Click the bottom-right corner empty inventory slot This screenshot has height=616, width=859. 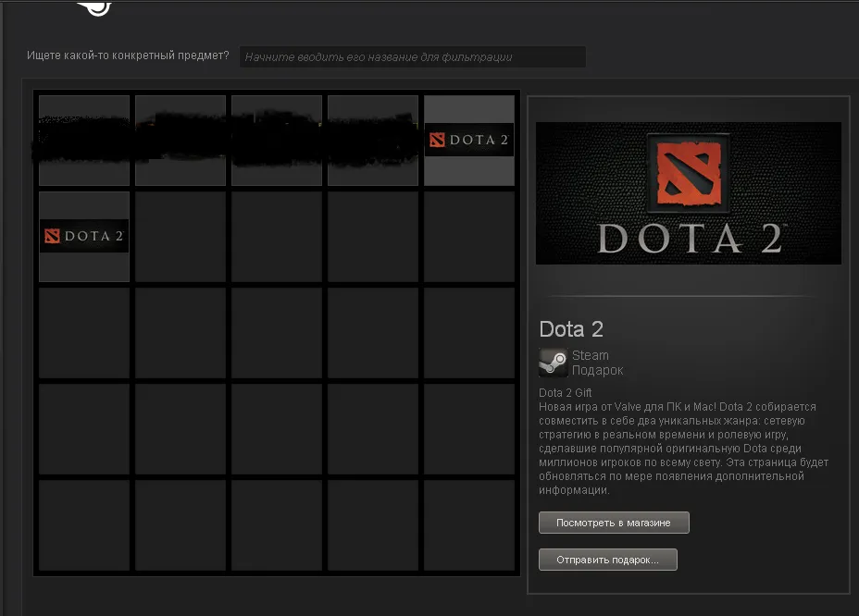point(469,525)
